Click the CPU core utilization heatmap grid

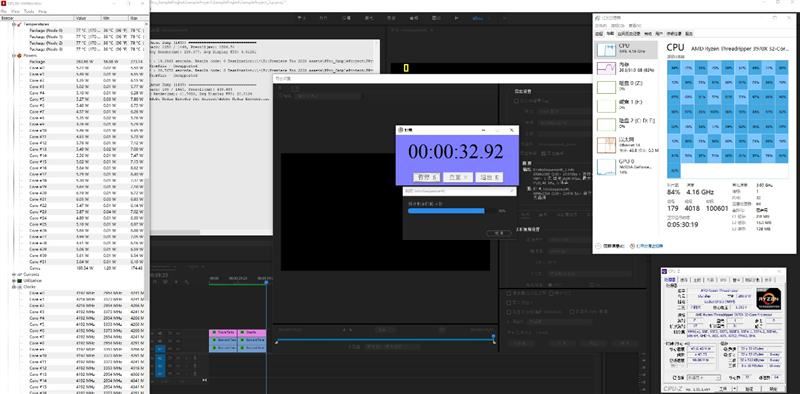click(x=727, y=119)
